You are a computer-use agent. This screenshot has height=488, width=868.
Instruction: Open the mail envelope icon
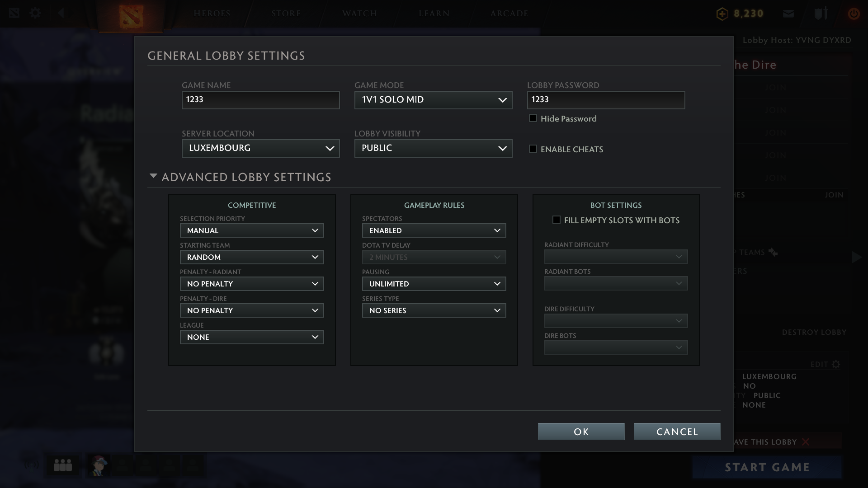click(x=788, y=14)
